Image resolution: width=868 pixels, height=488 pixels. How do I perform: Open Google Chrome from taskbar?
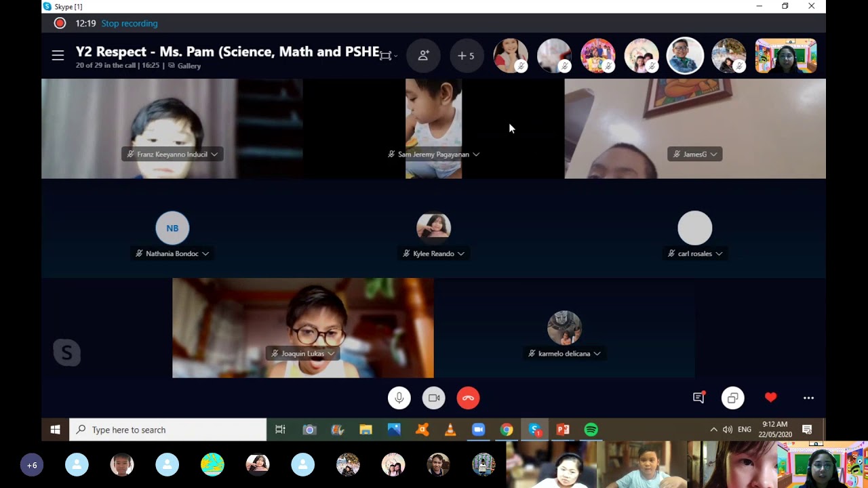click(x=507, y=430)
